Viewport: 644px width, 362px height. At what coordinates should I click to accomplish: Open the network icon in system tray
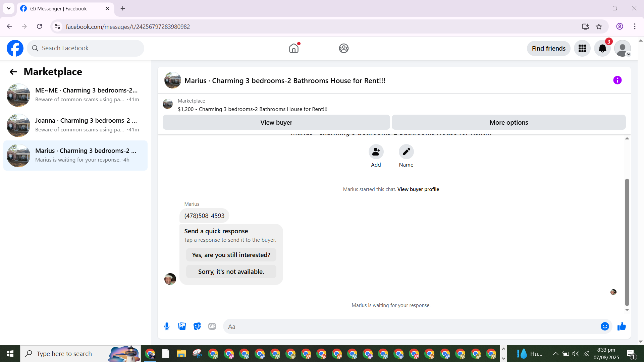point(586,354)
